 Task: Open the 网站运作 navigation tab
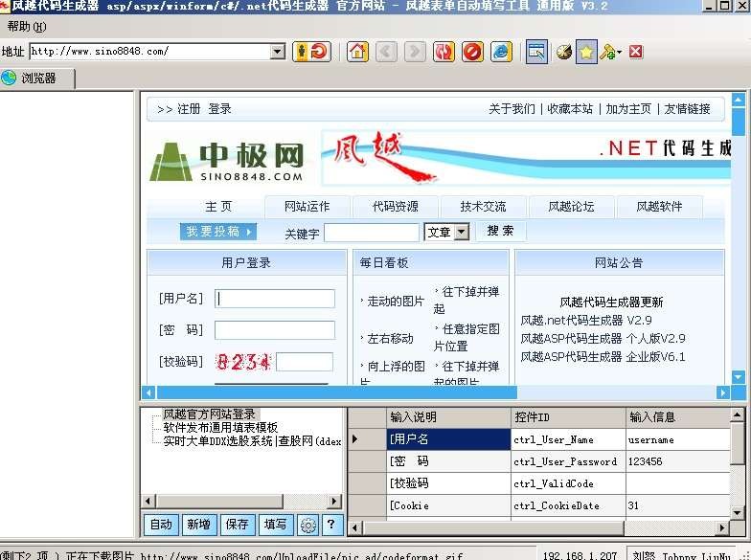pyautogui.click(x=307, y=207)
